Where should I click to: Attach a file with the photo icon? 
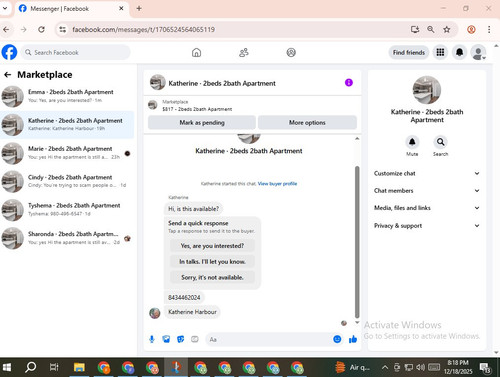pos(166,339)
